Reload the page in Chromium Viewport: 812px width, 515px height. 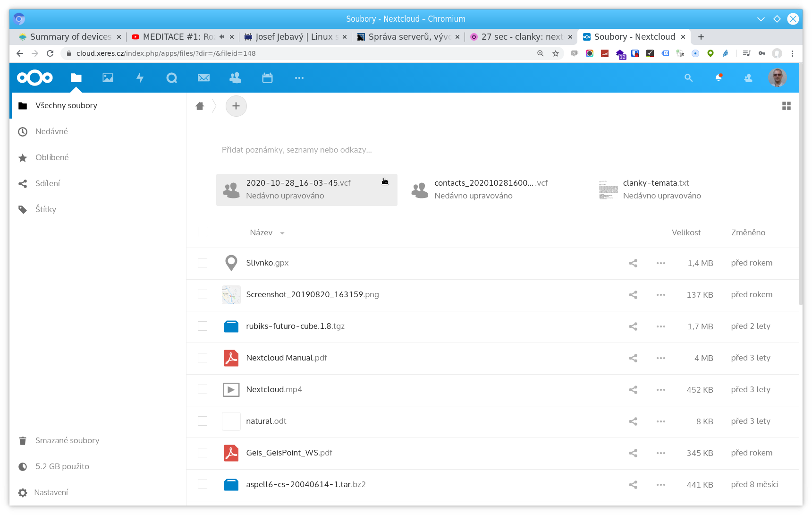point(50,53)
